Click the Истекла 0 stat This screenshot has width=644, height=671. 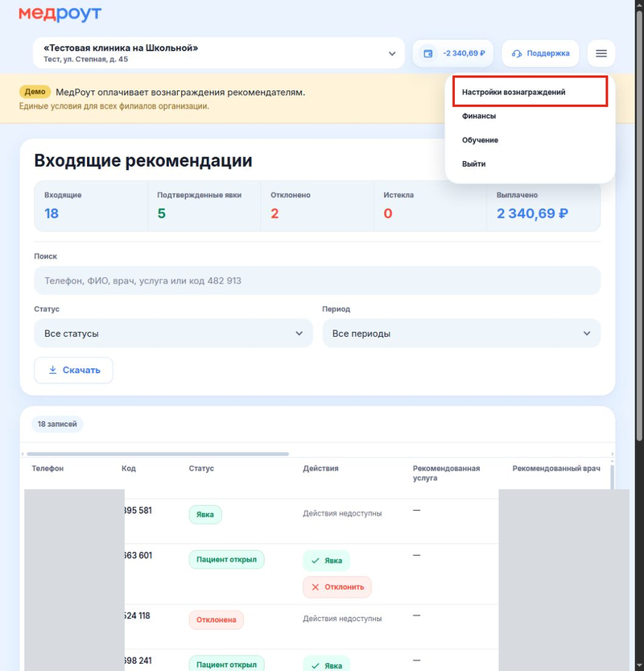430,206
